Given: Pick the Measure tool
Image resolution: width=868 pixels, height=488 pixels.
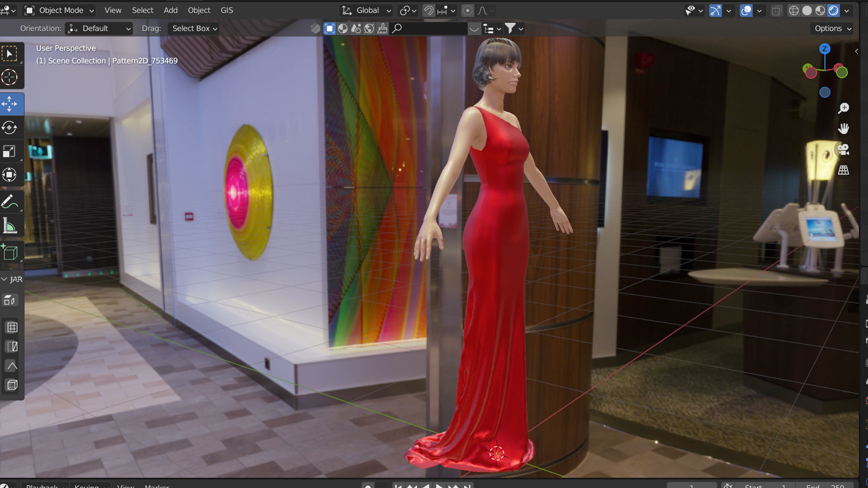Looking at the screenshot, I should (9, 226).
